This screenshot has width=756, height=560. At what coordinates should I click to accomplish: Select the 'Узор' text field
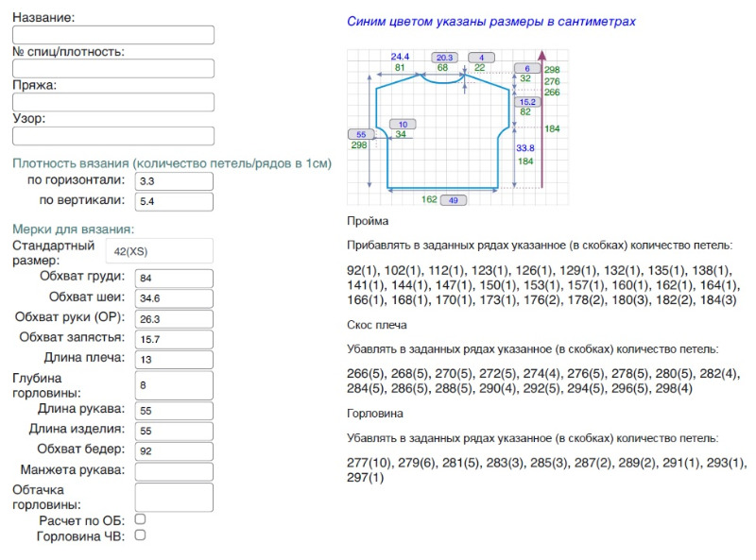click(x=113, y=136)
